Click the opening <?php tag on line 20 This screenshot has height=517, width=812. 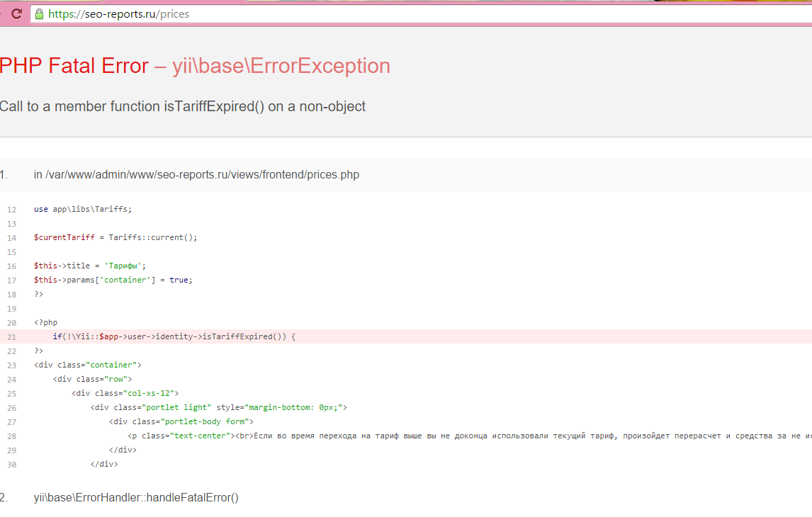point(45,322)
